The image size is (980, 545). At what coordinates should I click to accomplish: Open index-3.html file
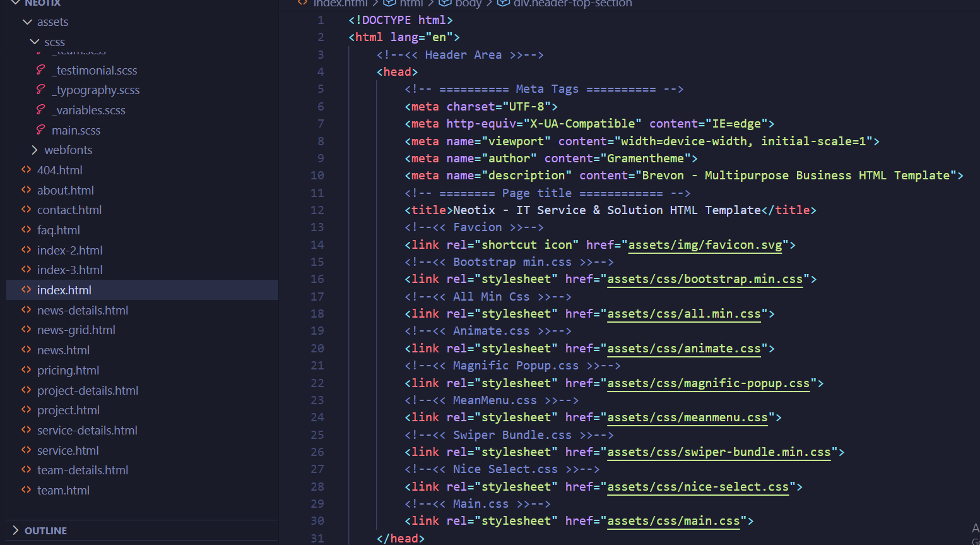point(70,270)
